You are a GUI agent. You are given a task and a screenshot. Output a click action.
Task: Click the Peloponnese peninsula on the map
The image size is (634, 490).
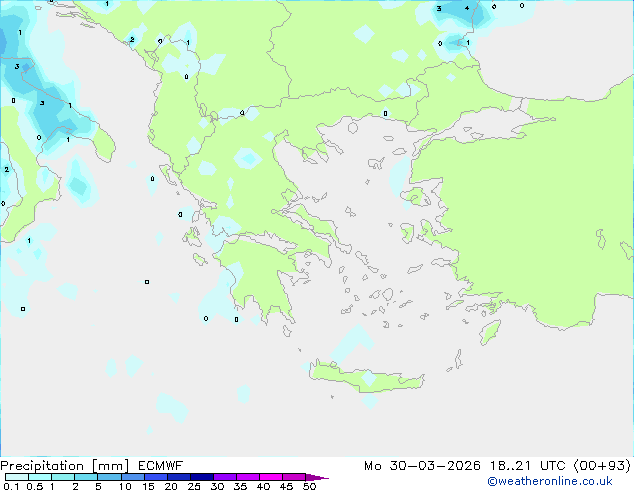(x=261, y=279)
